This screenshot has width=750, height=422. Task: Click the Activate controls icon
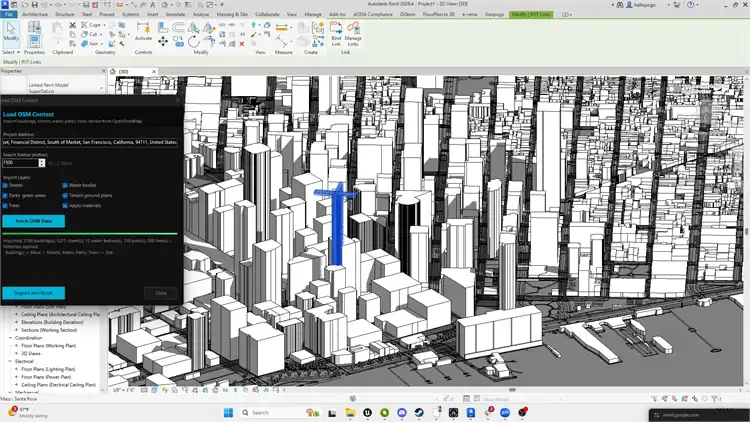pyautogui.click(x=143, y=32)
